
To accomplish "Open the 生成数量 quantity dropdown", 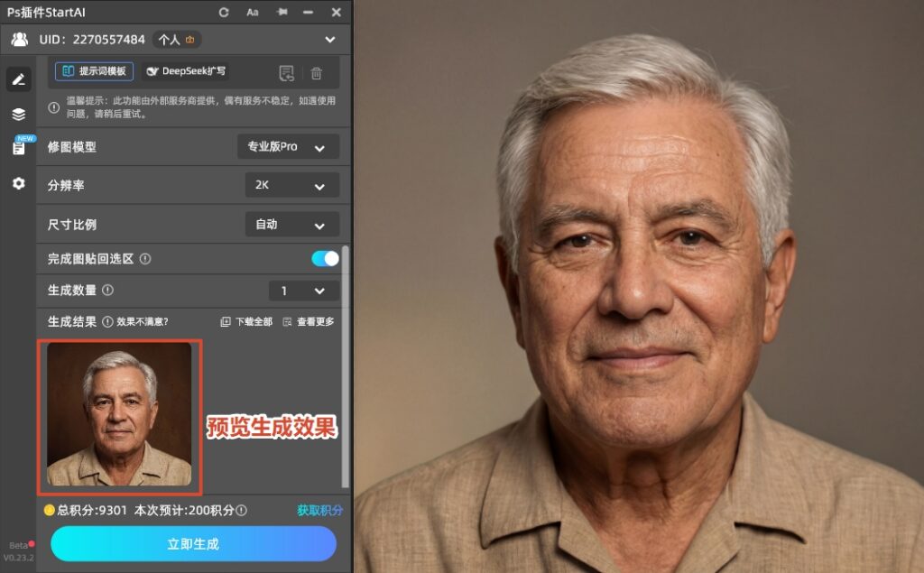I will tap(305, 291).
